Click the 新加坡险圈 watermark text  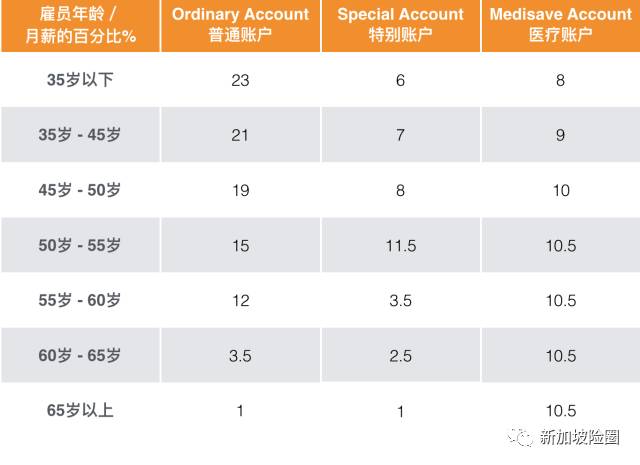[579, 437]
